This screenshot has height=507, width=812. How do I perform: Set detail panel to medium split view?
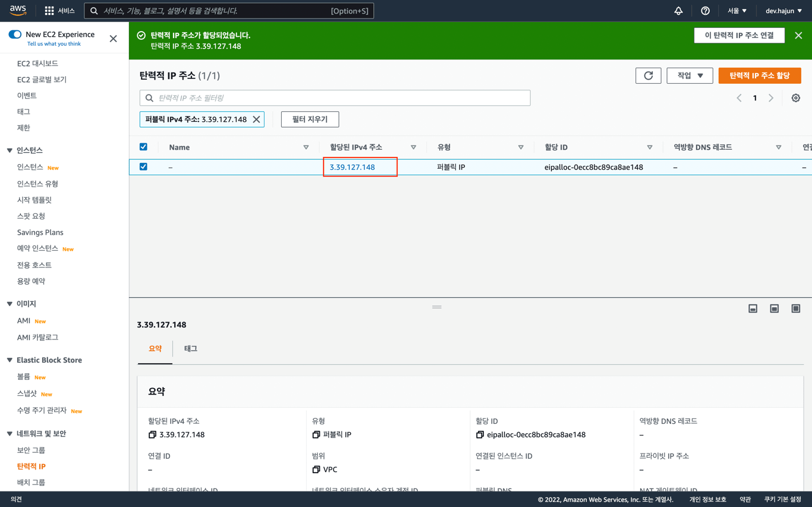tap(775, 308)
